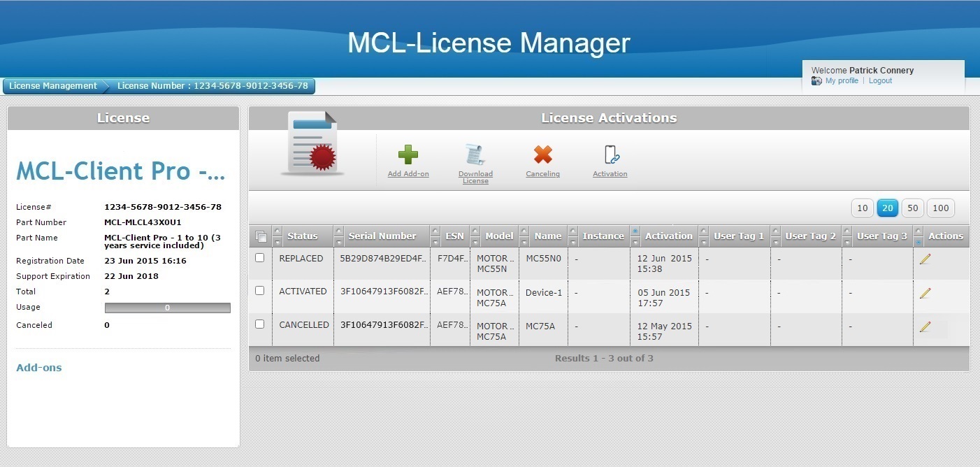
Task: Sort ESN column ascending with up arrow
Action: [435, 231]
